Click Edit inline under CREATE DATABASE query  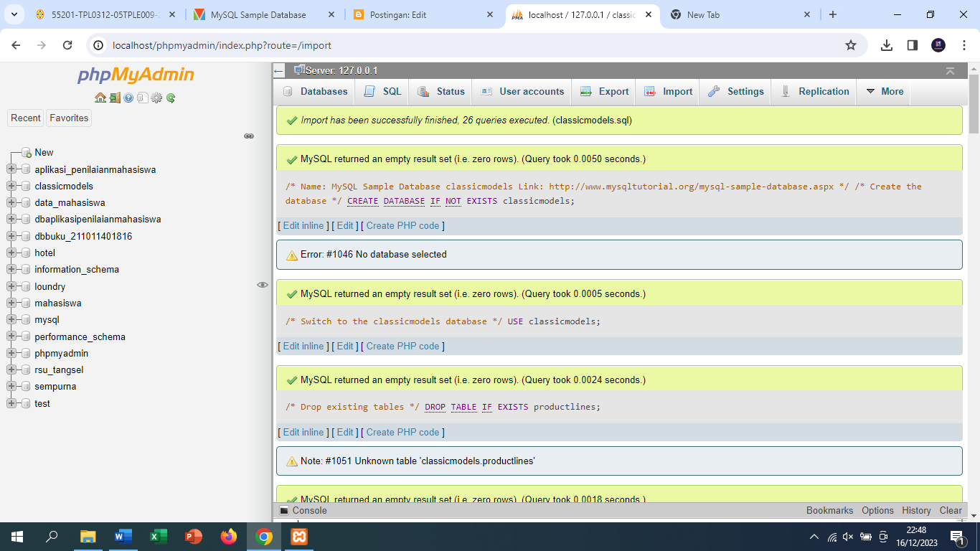pyautogui.click(x=303, y=225)
